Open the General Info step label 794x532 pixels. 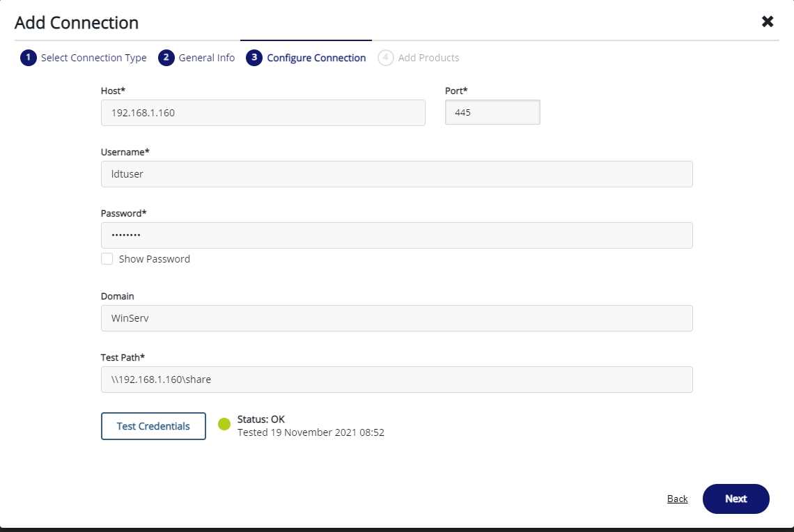pyautogui.click(x=206, y=58)
